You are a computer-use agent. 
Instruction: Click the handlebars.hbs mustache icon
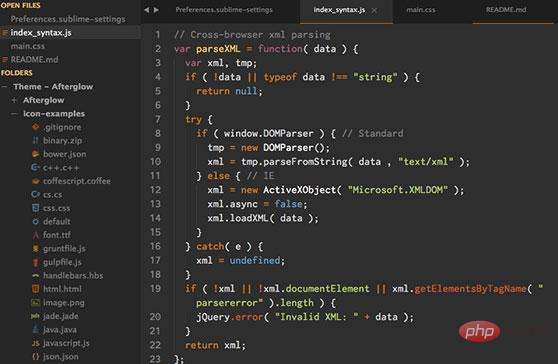click(36, 275)
